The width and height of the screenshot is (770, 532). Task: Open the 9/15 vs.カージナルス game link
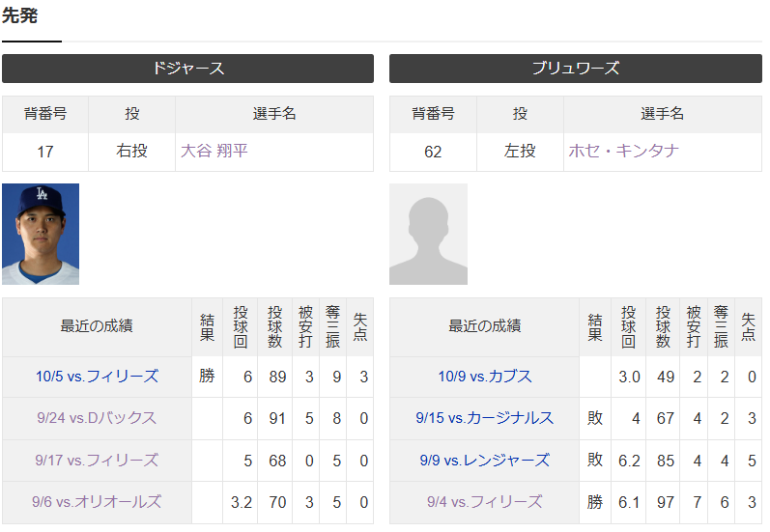pyautogui.click(x=484, y=418)
